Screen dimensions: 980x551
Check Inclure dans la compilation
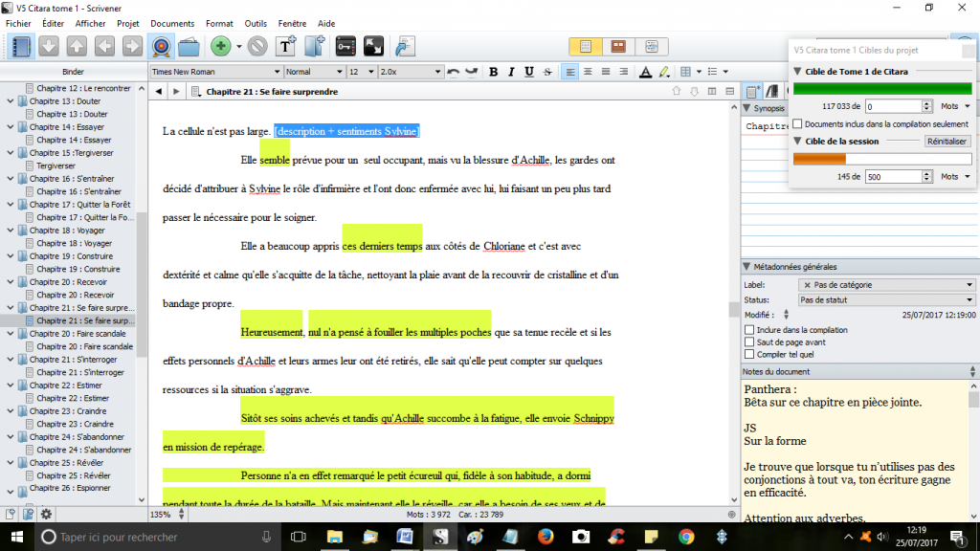click(x=749, y=329)
